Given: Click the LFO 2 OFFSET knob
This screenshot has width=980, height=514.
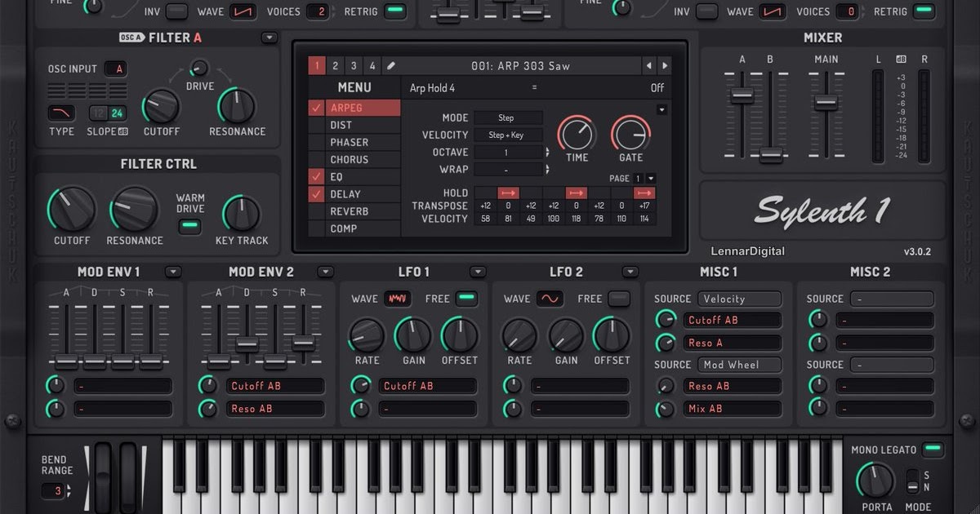Looking at the screenshot, I should pyautogui.click(x=612, y=335).
